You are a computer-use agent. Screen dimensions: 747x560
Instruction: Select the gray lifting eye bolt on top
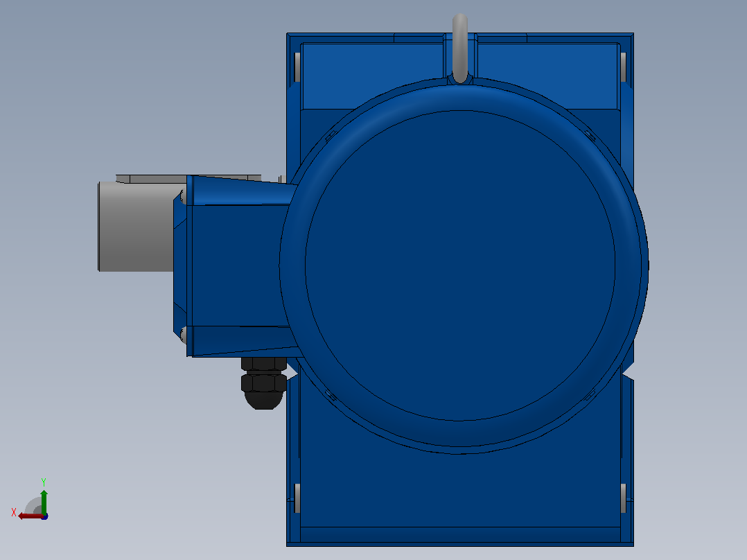(x=459, y=48)
